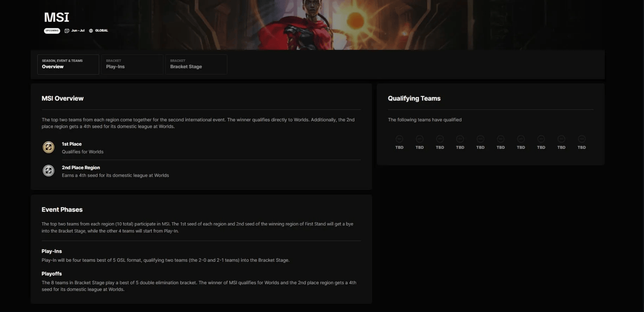Click the globe icon beside GLOBAL
Screen dimensions: 644x312
(x=91, y=31)
